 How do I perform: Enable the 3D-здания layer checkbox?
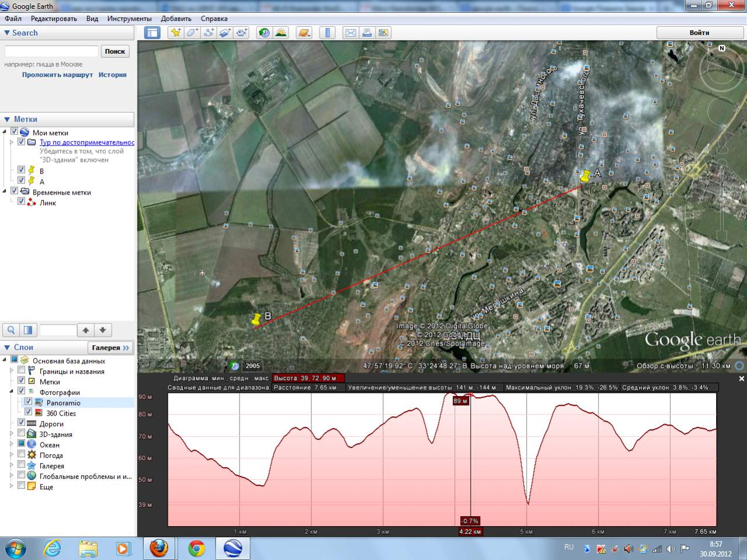click(22, 433)
